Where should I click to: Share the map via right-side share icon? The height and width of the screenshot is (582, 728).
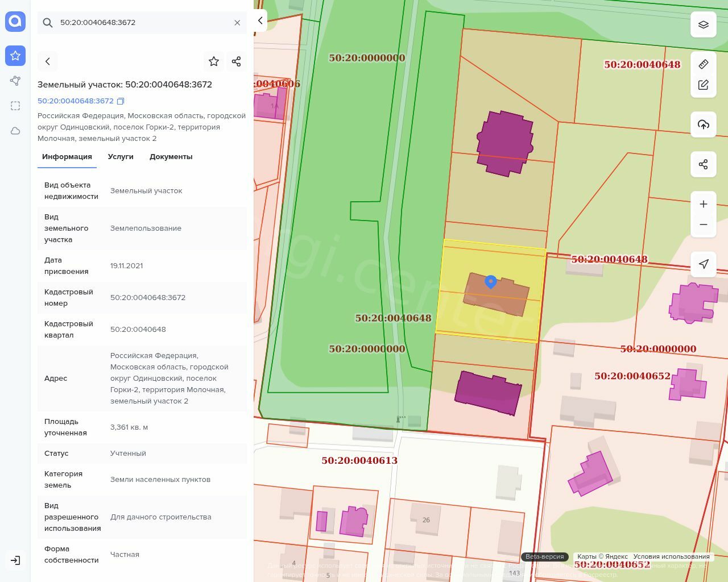point(704,164)
